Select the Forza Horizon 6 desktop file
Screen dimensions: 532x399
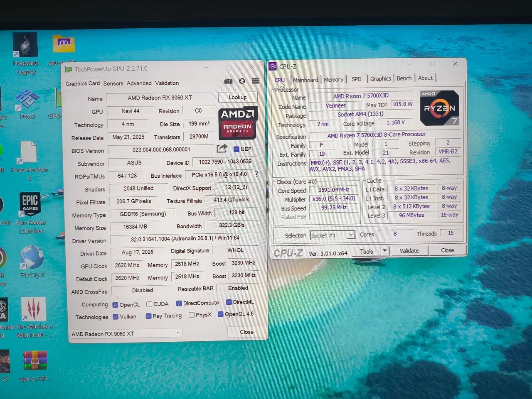(29, 161)
